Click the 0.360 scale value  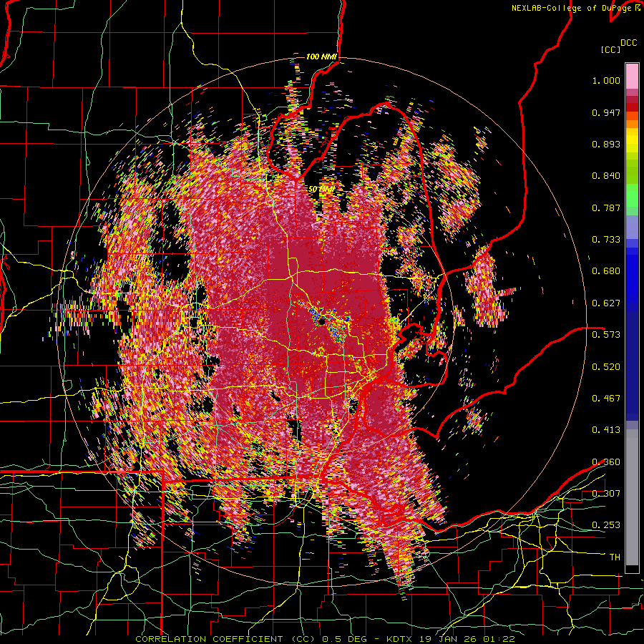point(606,462)
